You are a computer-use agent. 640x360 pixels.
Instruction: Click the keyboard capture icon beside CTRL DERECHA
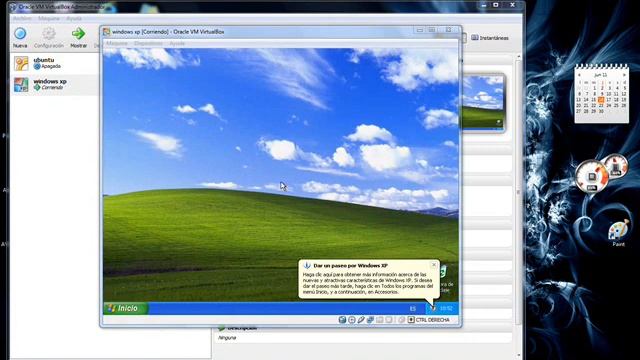(x=411, y=320)
